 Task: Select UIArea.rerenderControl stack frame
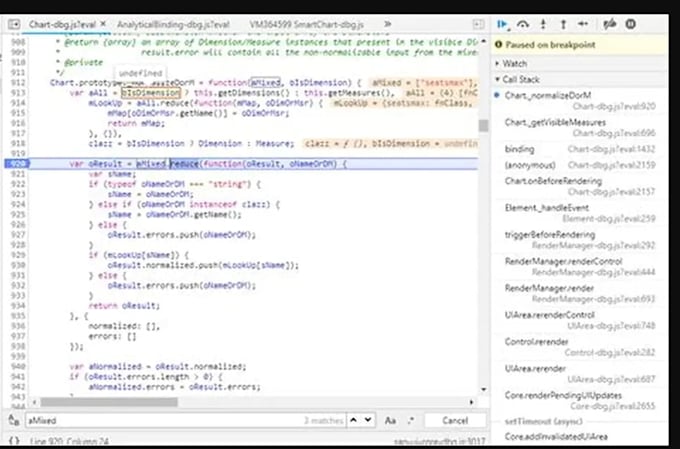click(x=580, y=320)
